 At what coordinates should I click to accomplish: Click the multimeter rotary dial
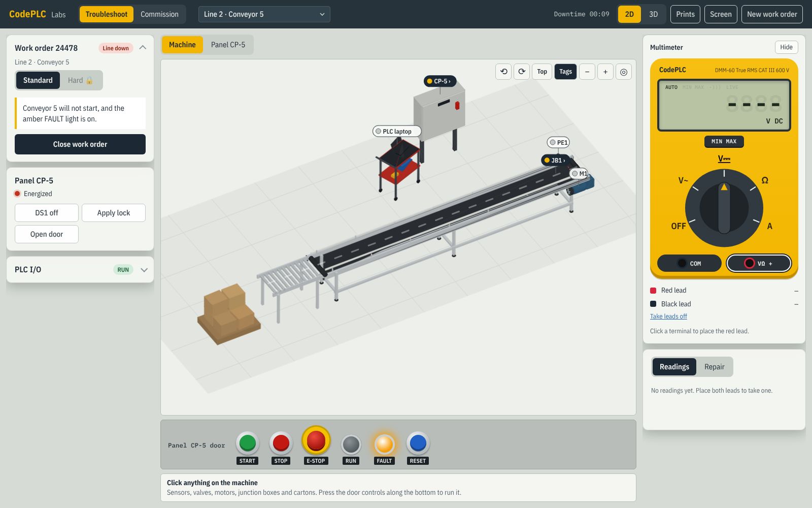[724, 208]
